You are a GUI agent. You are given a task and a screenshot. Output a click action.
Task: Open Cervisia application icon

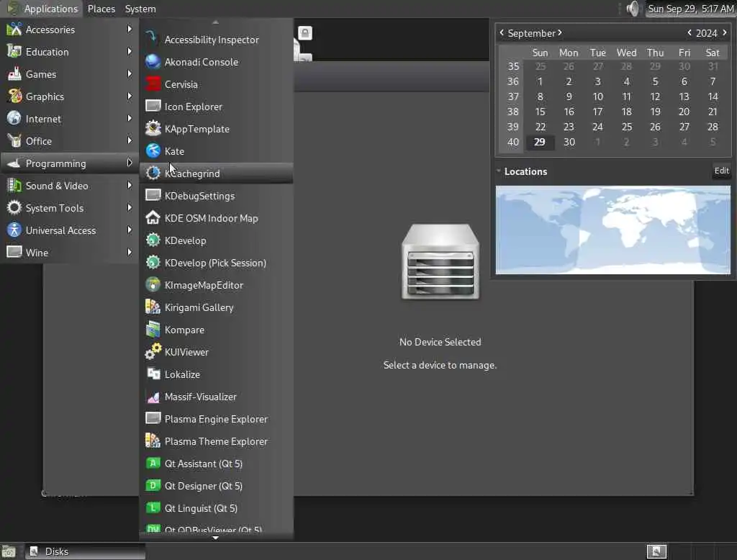click(153, 84)
